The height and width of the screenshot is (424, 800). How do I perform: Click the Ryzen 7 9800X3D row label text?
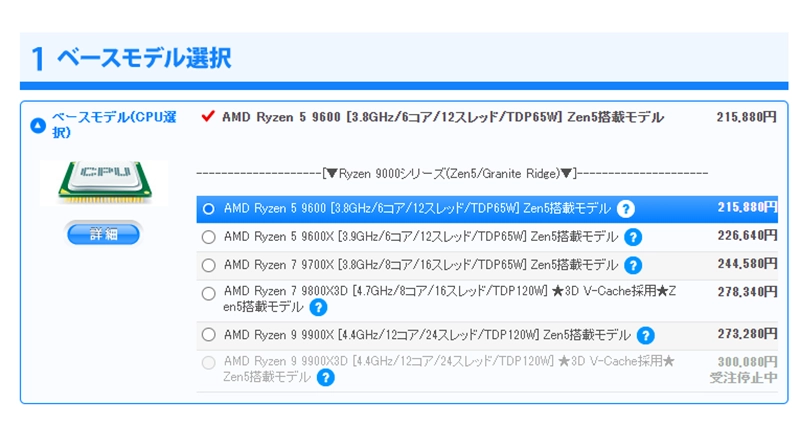(x=449, y=299)
